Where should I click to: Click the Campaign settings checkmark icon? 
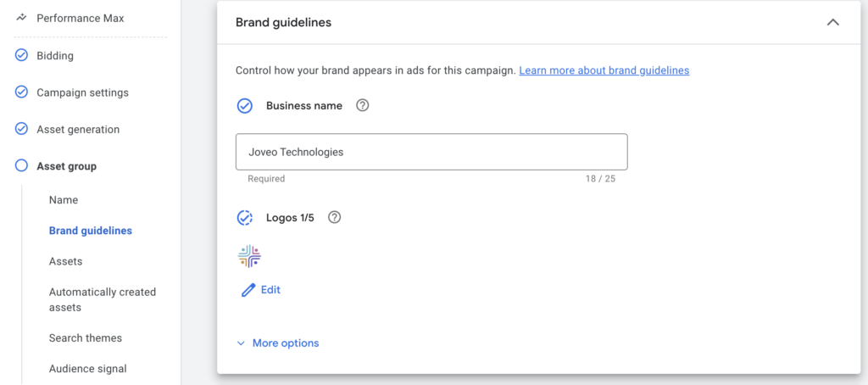click(22, 92)
